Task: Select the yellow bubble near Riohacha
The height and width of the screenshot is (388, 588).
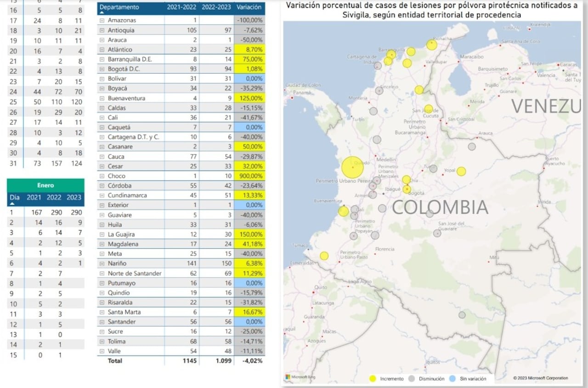Action: tap(431, 45)
